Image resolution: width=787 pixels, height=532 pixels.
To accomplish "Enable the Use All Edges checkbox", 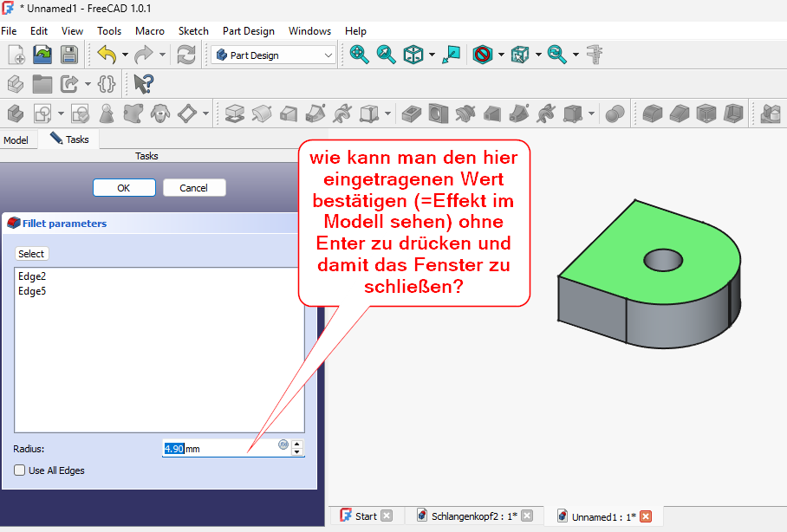I will pos(20,470).
